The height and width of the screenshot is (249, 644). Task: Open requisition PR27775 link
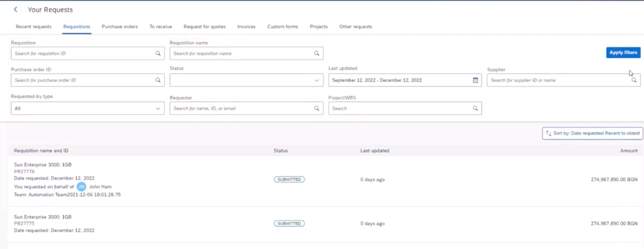pyautogui.click(x=24, y=223)
